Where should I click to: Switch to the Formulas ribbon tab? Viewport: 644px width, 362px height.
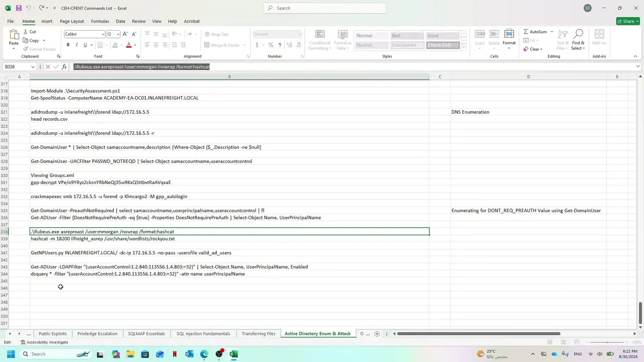(x=100, y=21)
